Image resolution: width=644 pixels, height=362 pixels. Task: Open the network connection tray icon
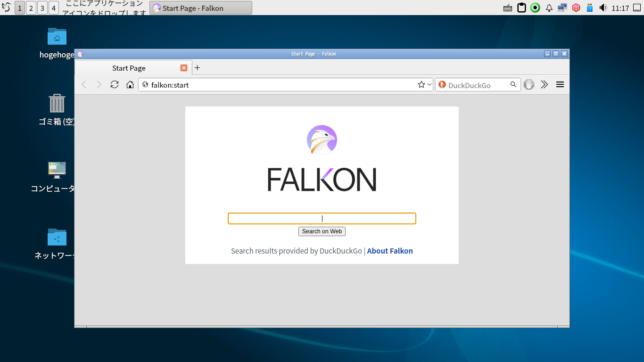click(562, 8)
